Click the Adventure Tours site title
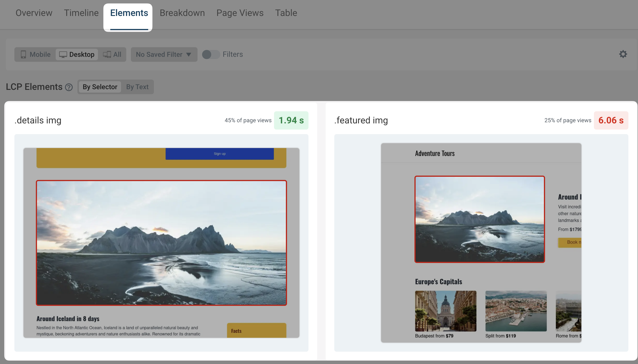Image resolution: width=638 pixels, height=364 pixels. 435,153
